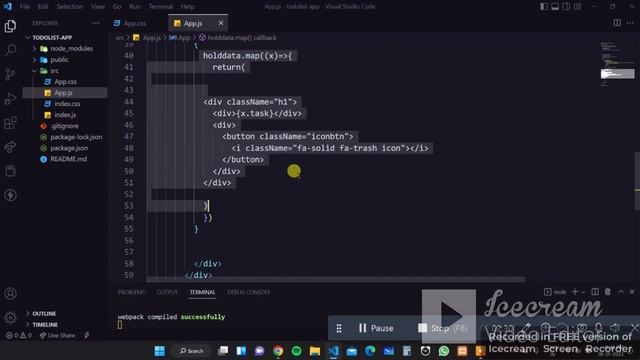Open App.css in the file tree
The height and width of the screenshot is (360, 640).
(65, 82)
